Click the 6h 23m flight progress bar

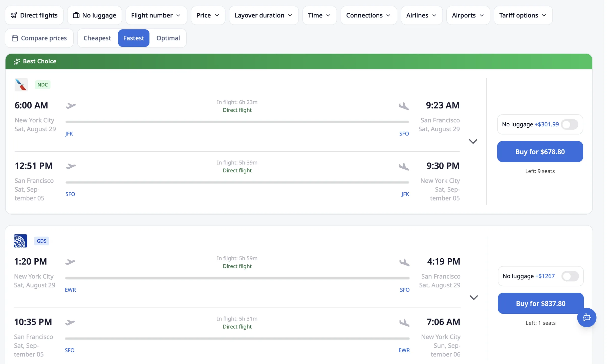click(x=237, y=122)
